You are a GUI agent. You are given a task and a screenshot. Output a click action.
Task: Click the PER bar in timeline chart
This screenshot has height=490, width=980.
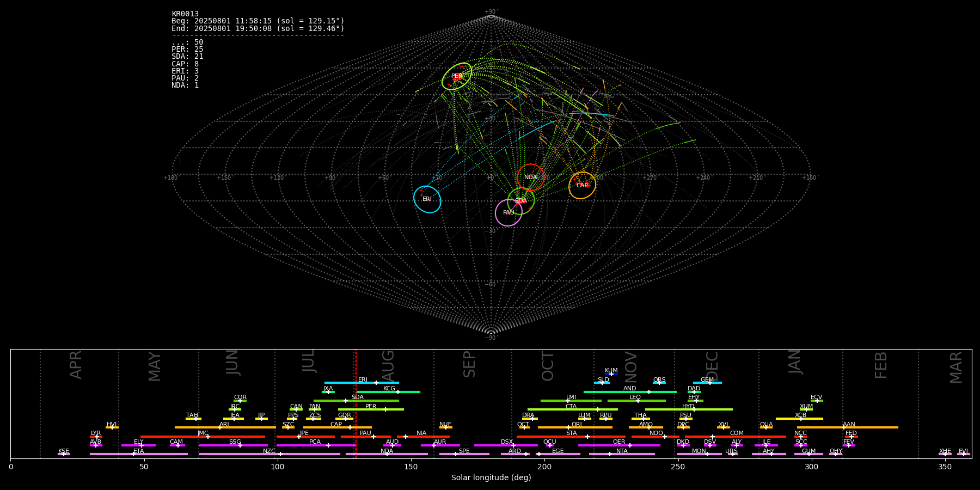tap(371, 409)
